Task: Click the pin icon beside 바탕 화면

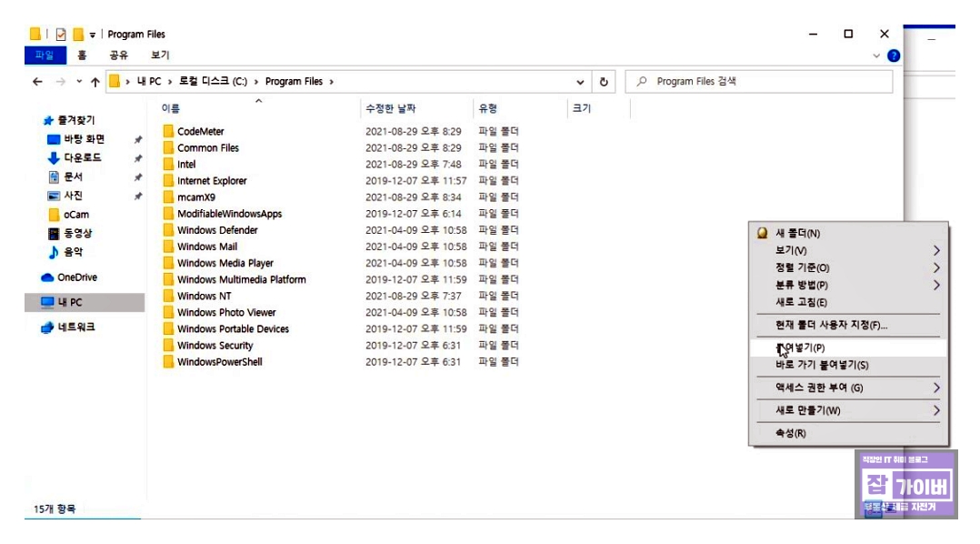Action: 138,139
